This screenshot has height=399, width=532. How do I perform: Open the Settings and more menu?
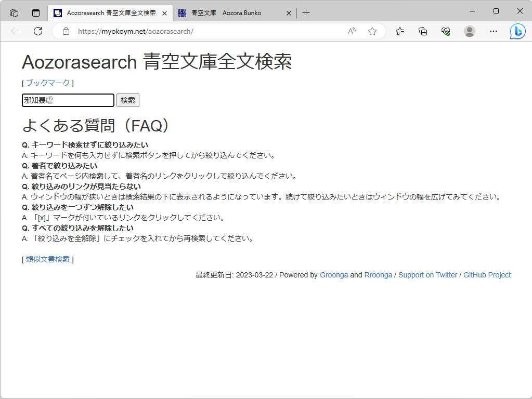pyautogui.click(x=493, y=31)
